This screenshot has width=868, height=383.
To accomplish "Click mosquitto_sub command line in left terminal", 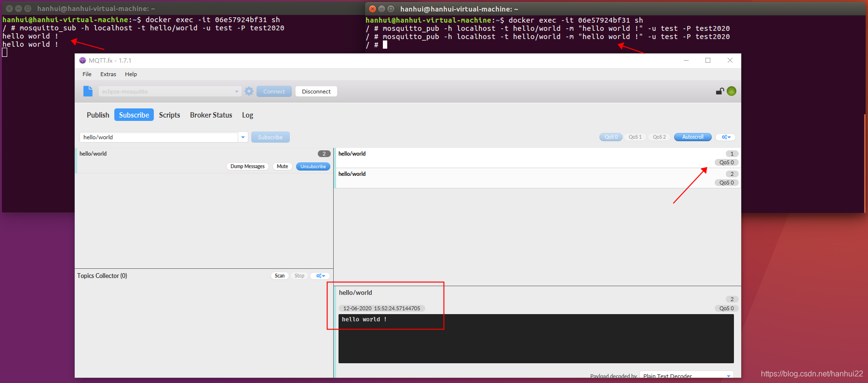I will 143,28.
